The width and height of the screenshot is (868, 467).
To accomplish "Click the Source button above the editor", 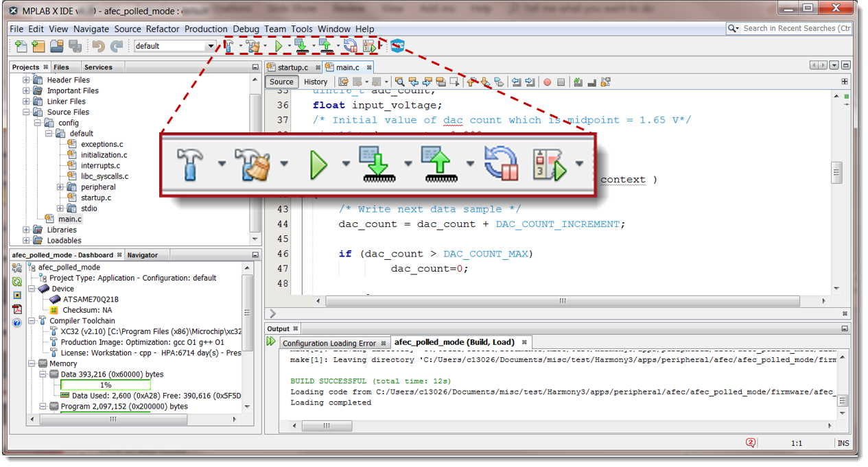I will 281,82.
